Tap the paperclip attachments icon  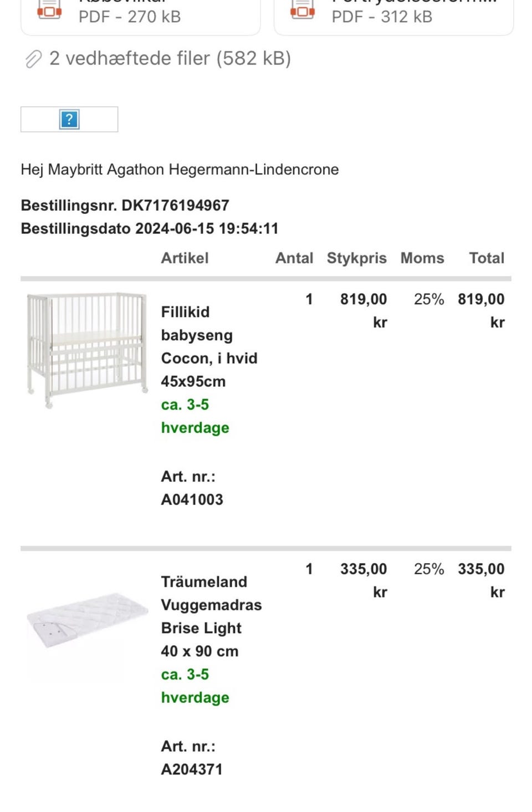point(33,59)
